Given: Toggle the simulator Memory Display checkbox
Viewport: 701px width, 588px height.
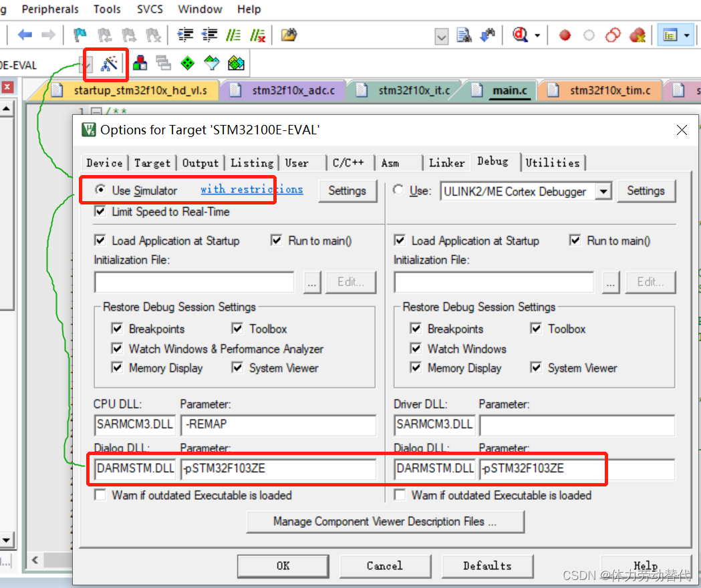Looking at the screenshot, I should point(117,367).
